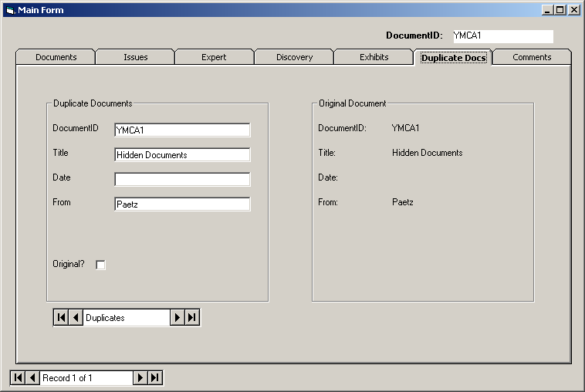
Task: Click the Duplicate Documents DocumentID field
Action: [x=182, y=130]
